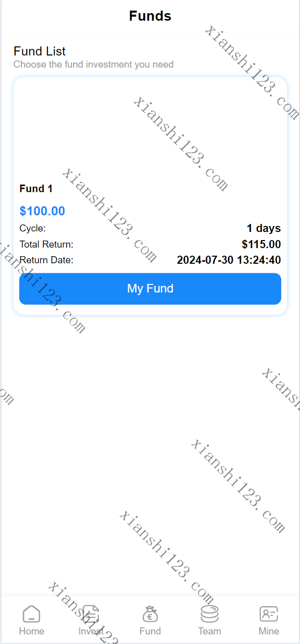Switch to the Team tab label
Viewport: 300px width, 644px height.
point(209,631)
